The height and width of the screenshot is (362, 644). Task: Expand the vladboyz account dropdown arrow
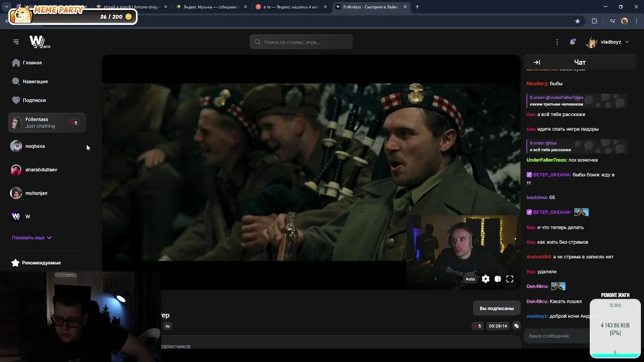point(627,42)
